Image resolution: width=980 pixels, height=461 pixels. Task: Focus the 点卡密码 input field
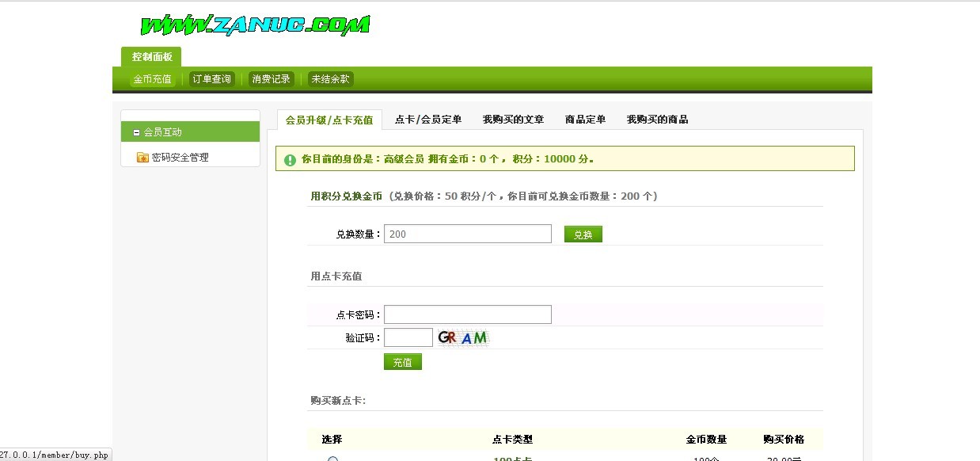point(467,314)
